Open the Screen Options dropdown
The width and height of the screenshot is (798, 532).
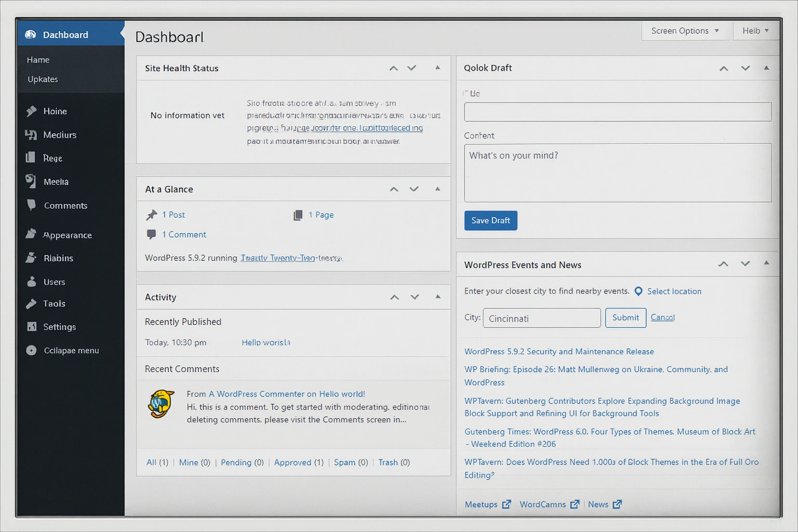point(685,31)
